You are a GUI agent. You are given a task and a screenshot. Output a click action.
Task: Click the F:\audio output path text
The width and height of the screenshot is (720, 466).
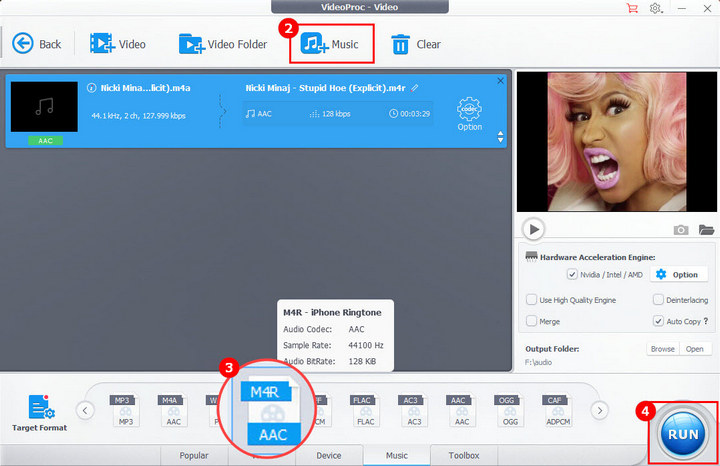pos(539,362)
